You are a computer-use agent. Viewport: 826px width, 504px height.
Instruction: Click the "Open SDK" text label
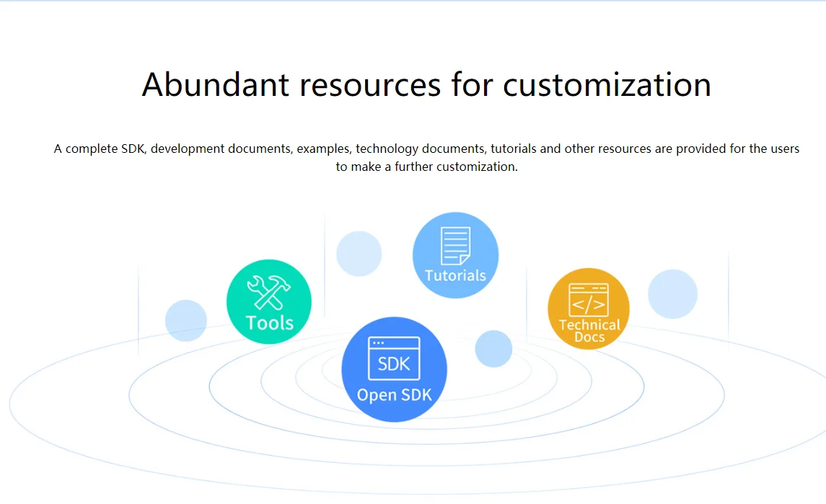[x=394, y=395]
